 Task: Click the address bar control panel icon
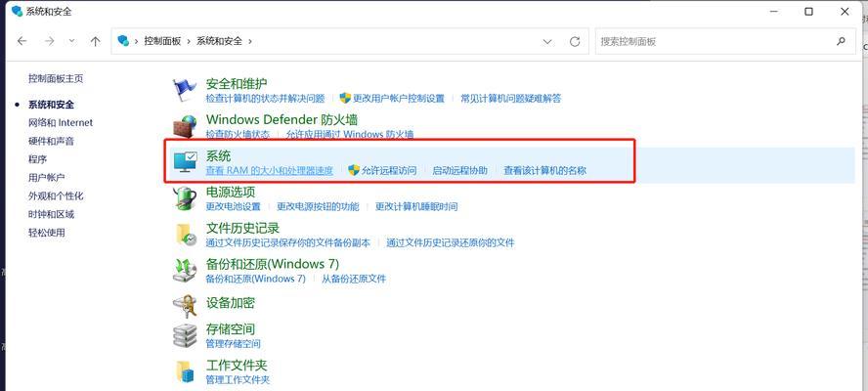tap(123, 41)
